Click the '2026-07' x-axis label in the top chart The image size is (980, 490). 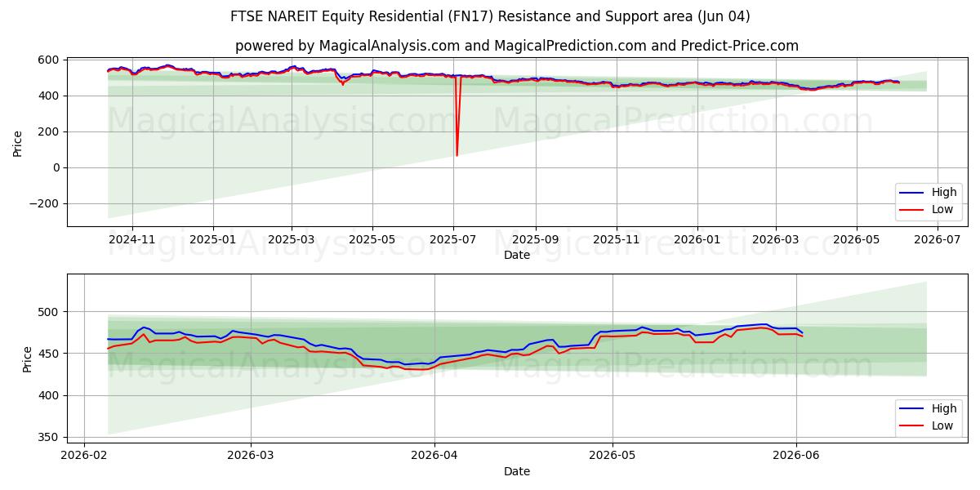tap(938, 241)
